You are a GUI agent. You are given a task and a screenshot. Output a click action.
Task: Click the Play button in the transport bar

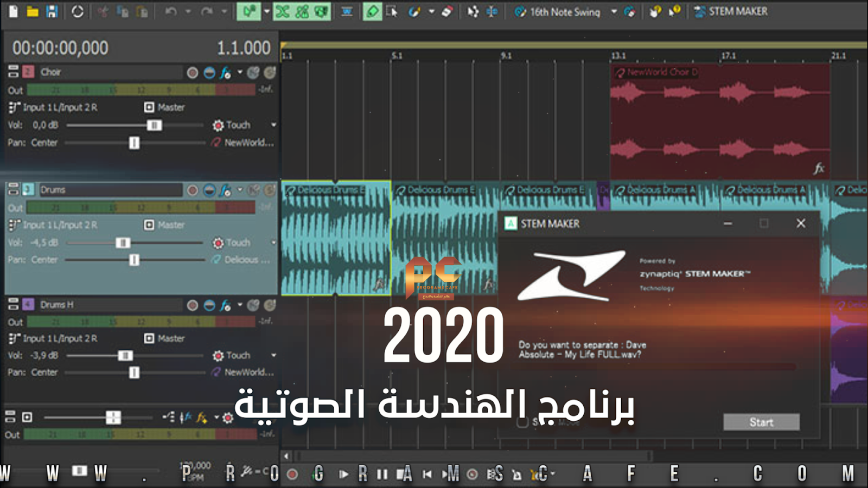point(343,474)
